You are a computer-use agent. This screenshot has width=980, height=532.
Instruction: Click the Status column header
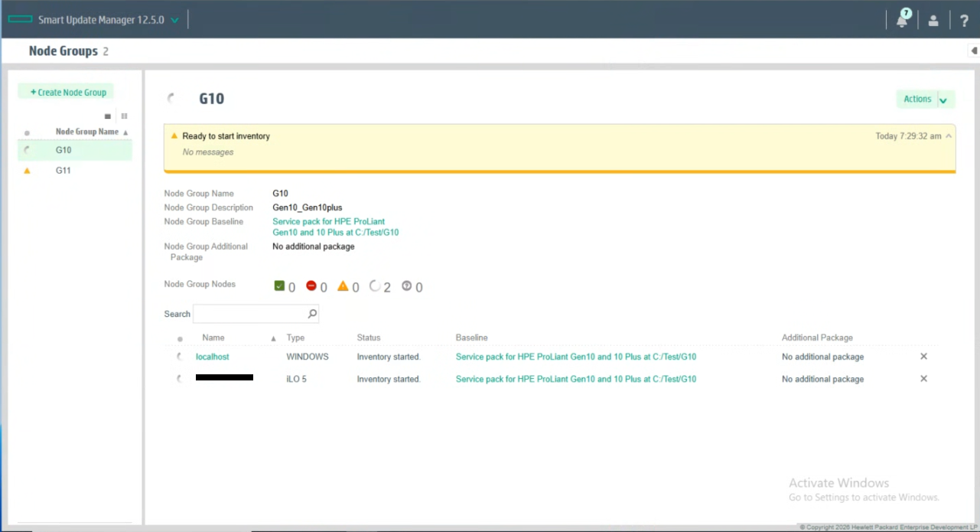click(x=369, y=338)
